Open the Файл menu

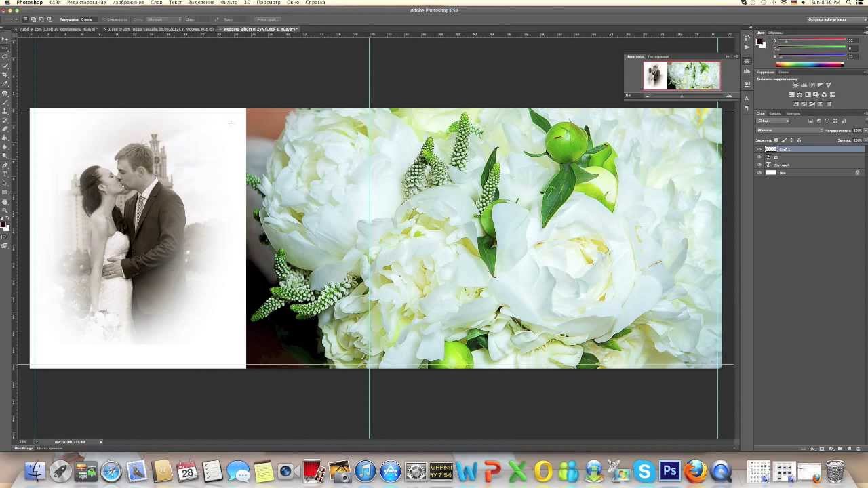(55, 3)
